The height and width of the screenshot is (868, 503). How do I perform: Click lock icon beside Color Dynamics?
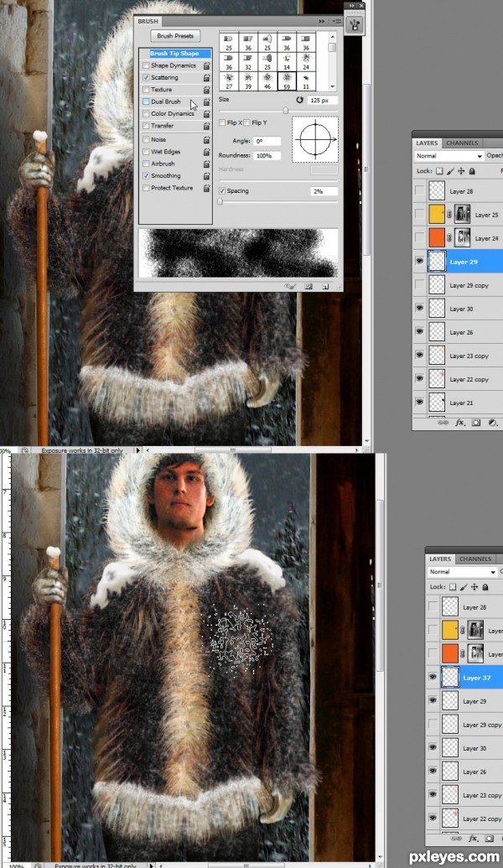(x=206, y=113)
